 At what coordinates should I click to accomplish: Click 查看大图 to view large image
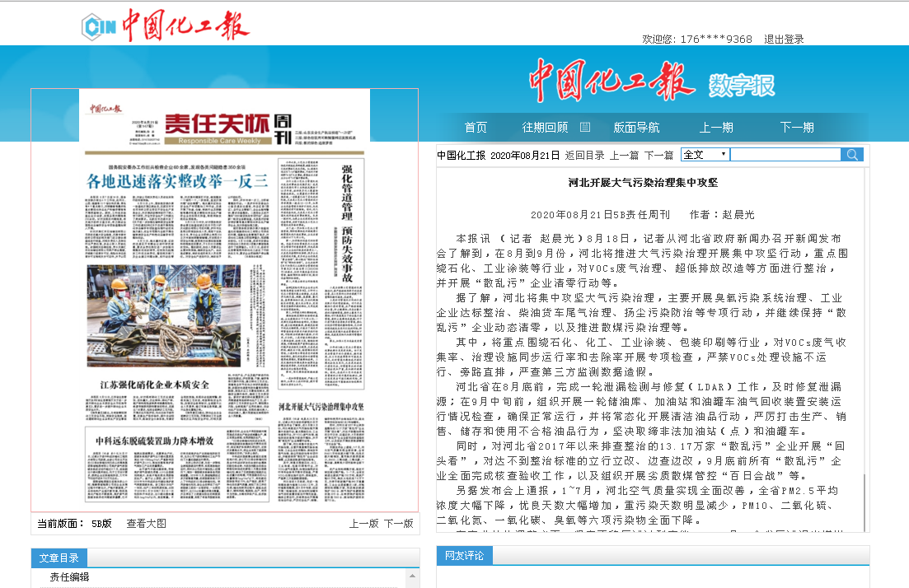click(x=146, y=523)
